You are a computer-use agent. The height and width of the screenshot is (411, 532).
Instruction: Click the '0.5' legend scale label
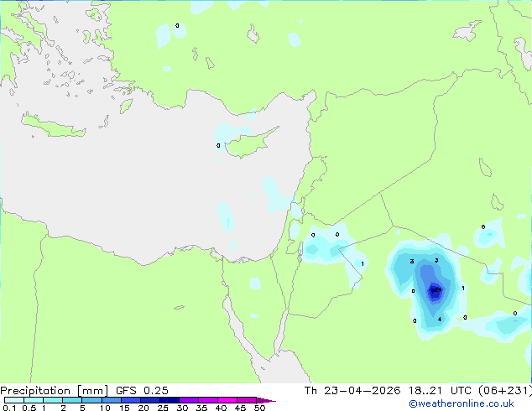point(29,408)
